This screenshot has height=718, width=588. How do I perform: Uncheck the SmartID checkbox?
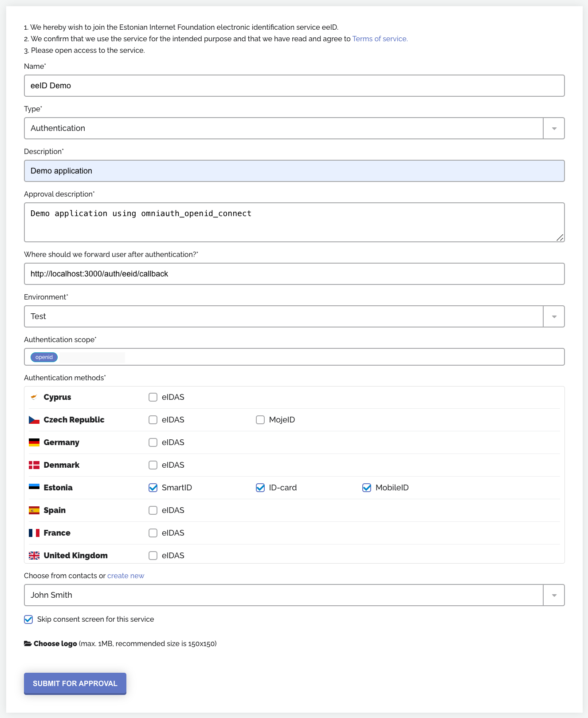pos(153,488)
